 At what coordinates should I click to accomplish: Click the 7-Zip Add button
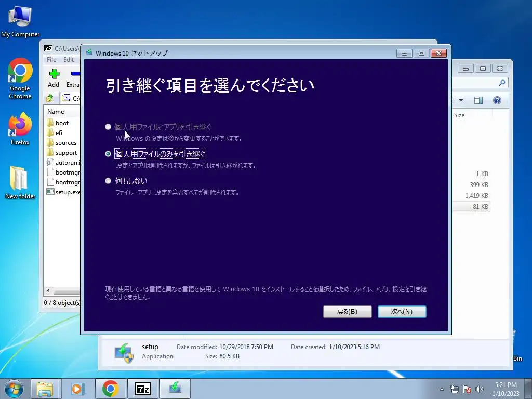click(x=54, y=78)
